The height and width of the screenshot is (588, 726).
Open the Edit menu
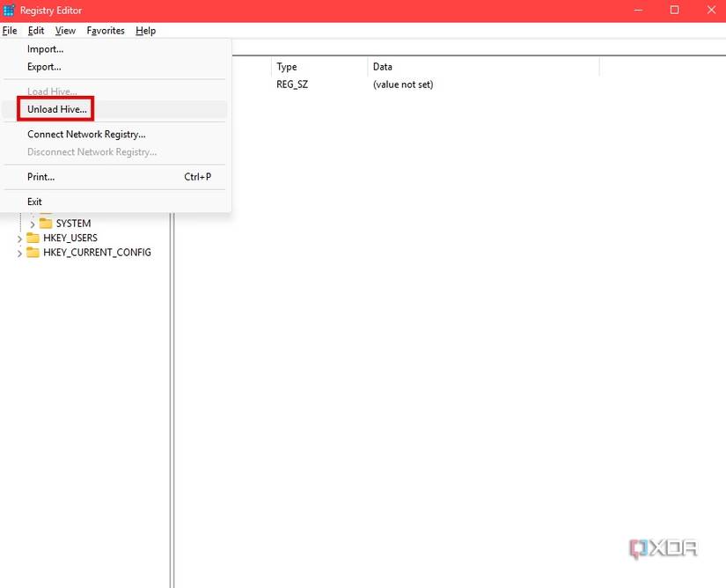click(36, 31)
